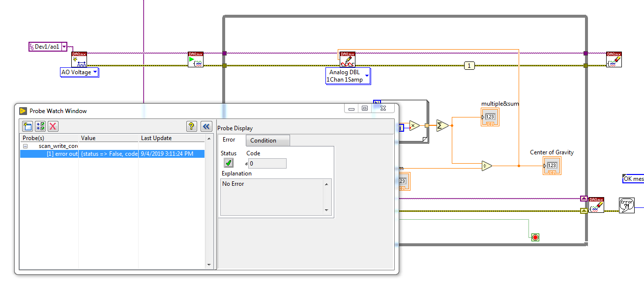This screenshot has width=644, height=289.
Task: Click the probe toolbar icon with green checkmarks
Action: (x=40, y=126)
